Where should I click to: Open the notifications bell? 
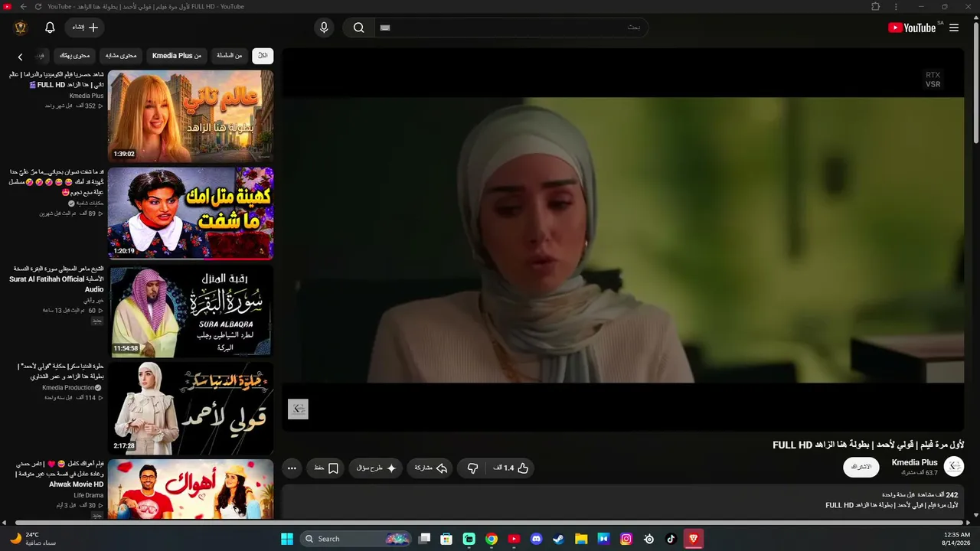click(x=50, y=28)
